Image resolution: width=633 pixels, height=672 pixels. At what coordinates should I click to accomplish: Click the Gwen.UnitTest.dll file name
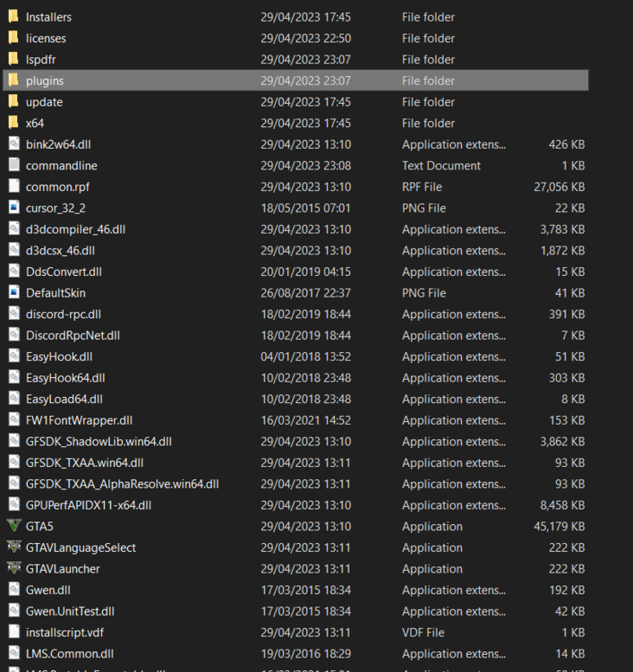(x=70, y=611)
